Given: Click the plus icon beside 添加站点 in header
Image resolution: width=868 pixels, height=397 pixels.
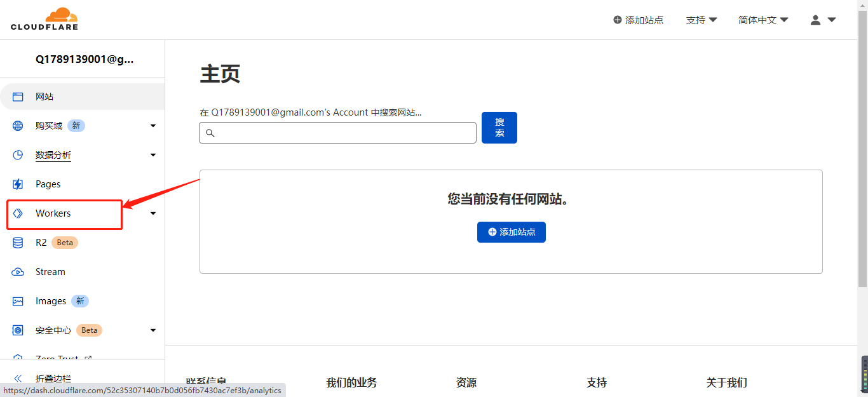Looking at the screenshot, I should (x=618, y=20).
